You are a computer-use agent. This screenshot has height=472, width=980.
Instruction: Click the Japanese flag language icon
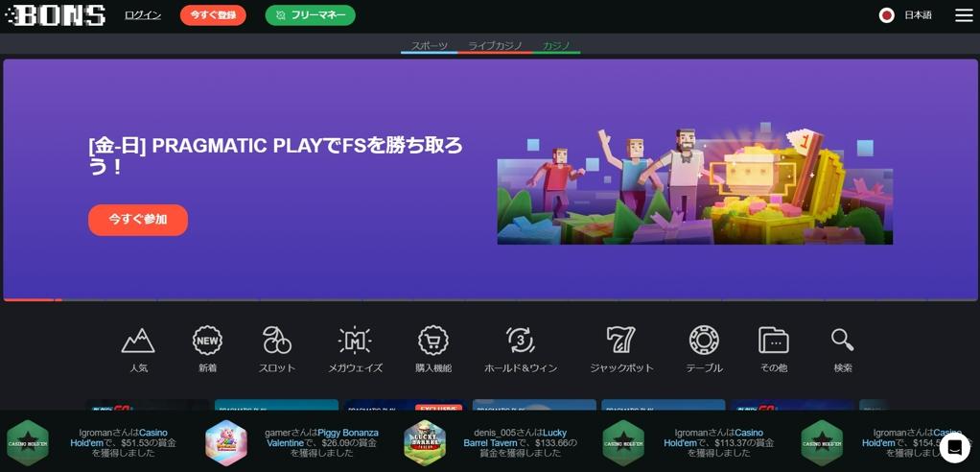pos(886,15)
